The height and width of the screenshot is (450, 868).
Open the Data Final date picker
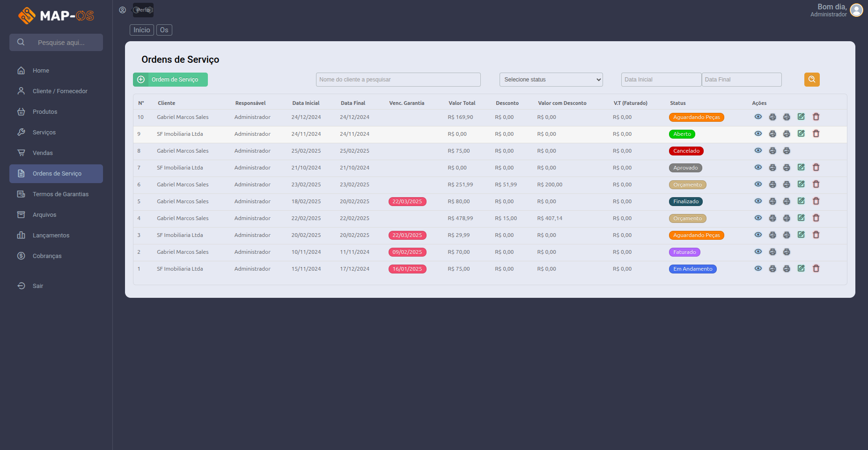(x=742, y=80)
